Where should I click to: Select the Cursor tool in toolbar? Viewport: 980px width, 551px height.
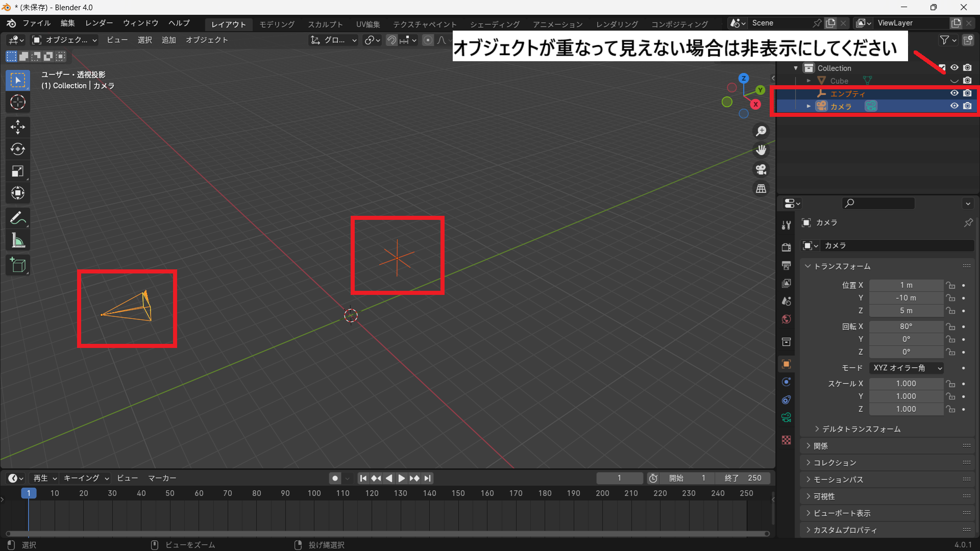point(18,103)
